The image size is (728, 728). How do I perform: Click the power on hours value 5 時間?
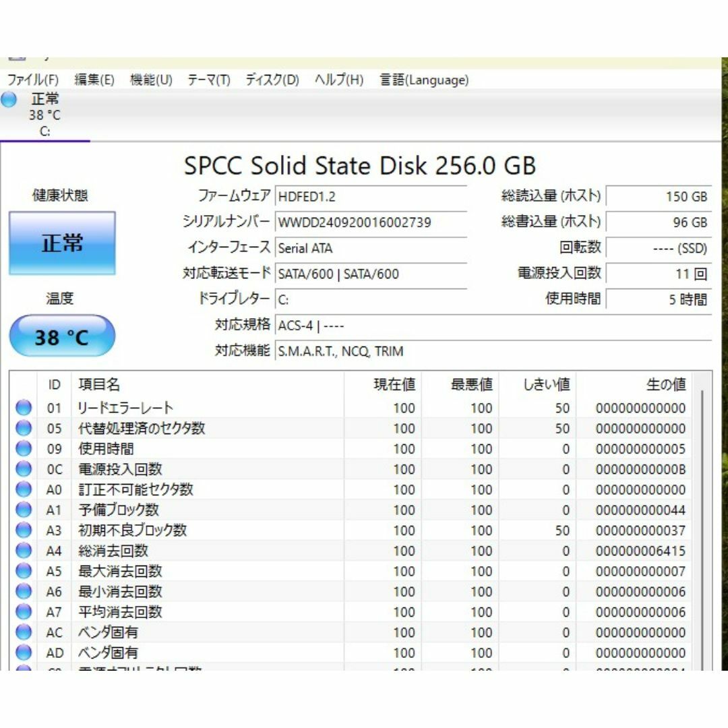click(x=659, y=300)
